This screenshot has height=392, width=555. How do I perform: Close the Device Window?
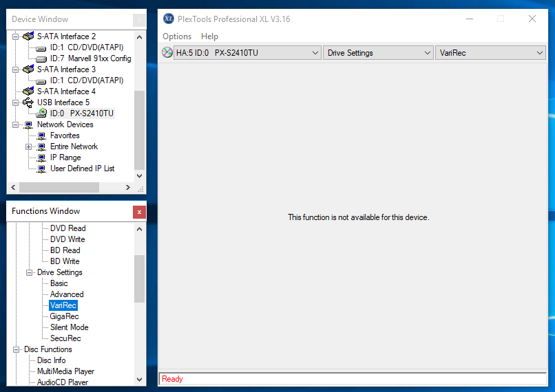(x=139, y=20)
